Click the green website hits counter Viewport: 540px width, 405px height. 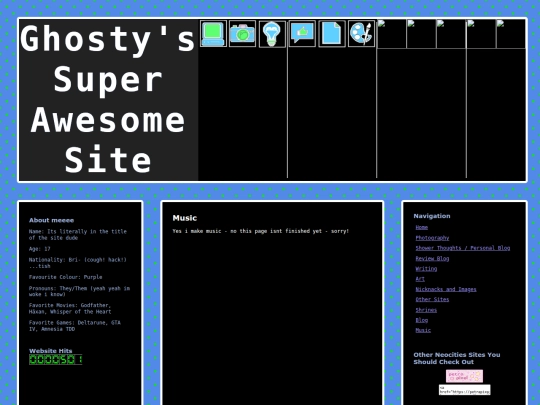pos(55,360)
